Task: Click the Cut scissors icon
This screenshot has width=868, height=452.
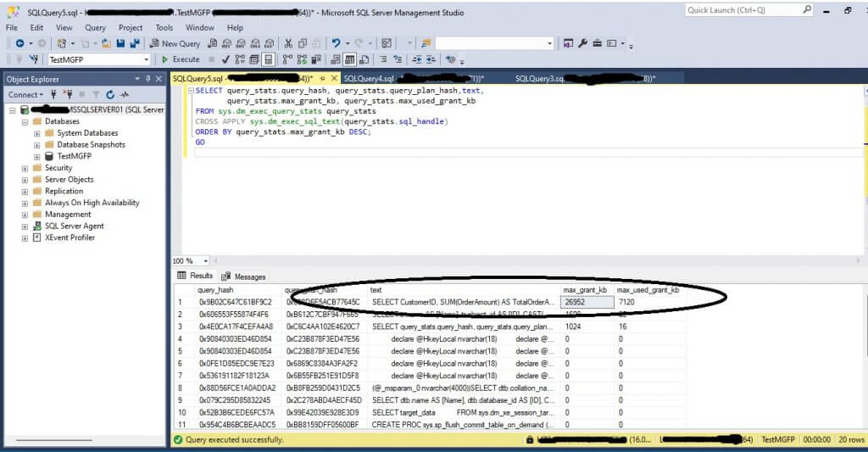Action: pyautogui.click(x=289, y=43)
